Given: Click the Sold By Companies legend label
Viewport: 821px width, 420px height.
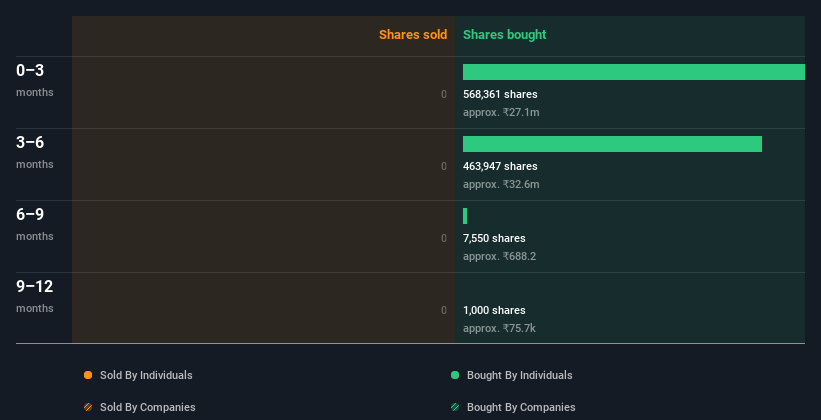Looking at the screenshot, I should 148,407.
